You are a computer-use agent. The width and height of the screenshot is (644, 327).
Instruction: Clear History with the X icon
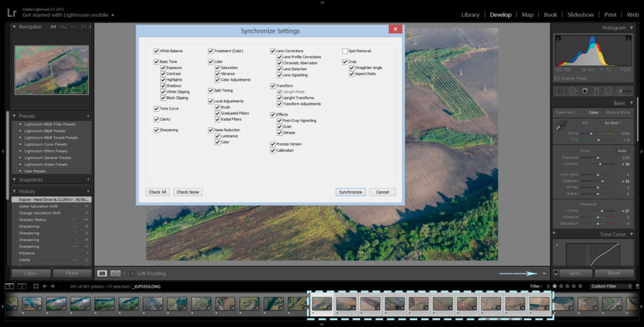coord(88,192)
